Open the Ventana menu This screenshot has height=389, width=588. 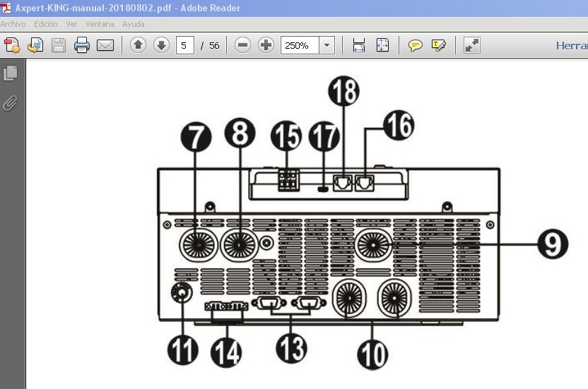[100, 24]
